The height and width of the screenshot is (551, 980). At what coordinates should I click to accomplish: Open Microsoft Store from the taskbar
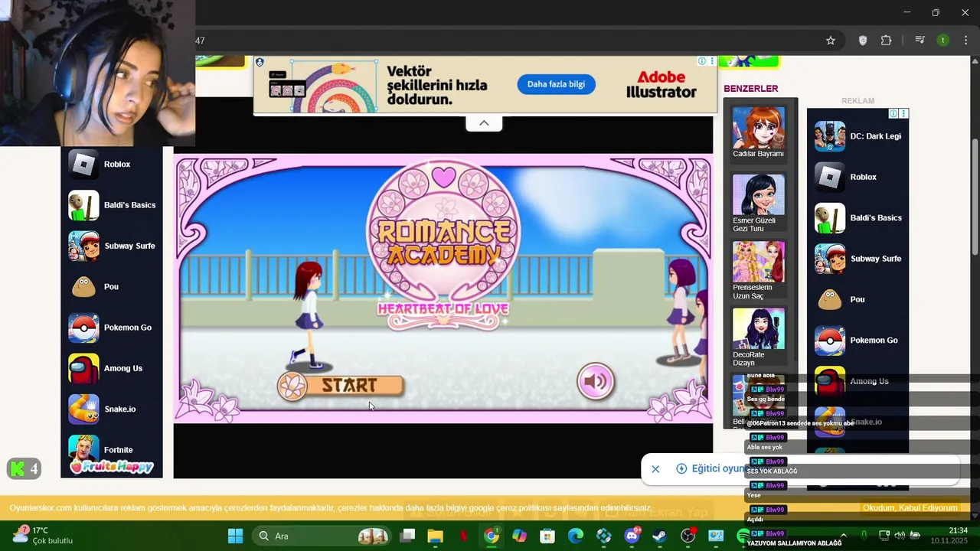547,536
